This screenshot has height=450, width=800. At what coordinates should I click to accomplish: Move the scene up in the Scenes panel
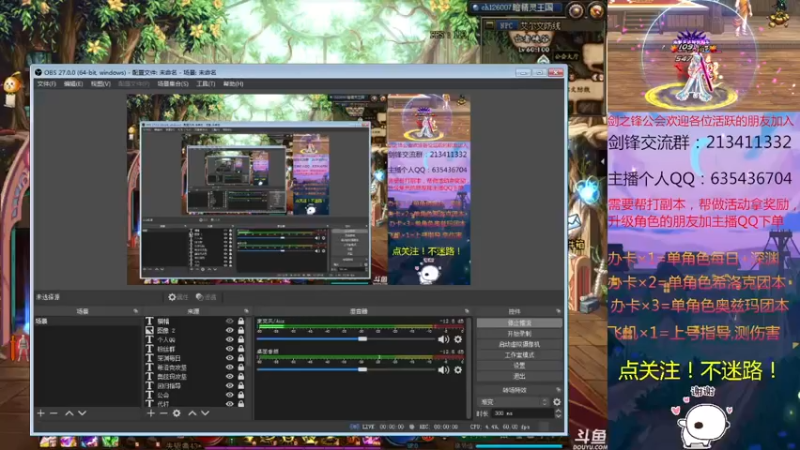pos(69,413)
